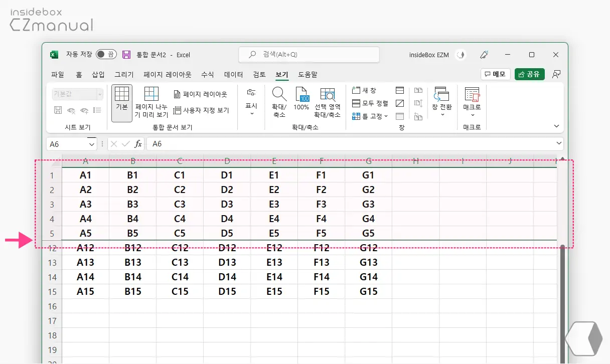The height and width of the screenshot is (364, 610).
Task: Click the synchronous scrolling icon
Action: [418, 103]
